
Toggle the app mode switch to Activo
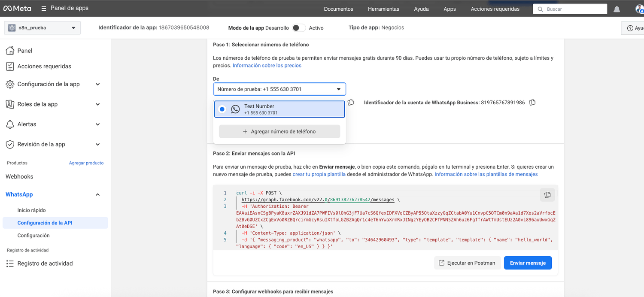(299, 28)
